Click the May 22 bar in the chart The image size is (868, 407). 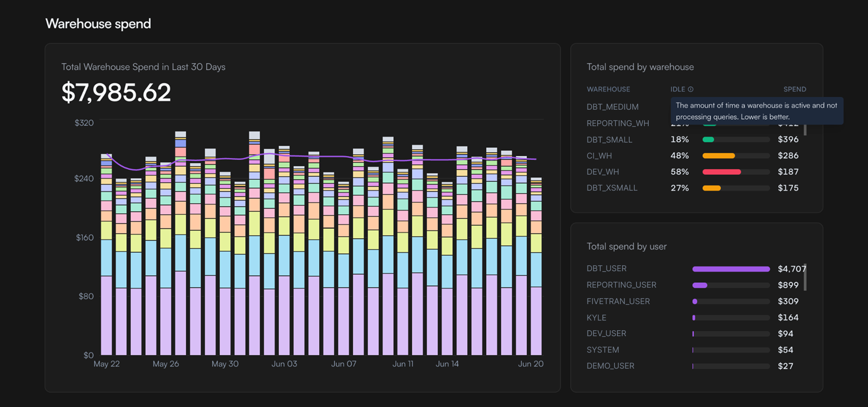point(106,254)
